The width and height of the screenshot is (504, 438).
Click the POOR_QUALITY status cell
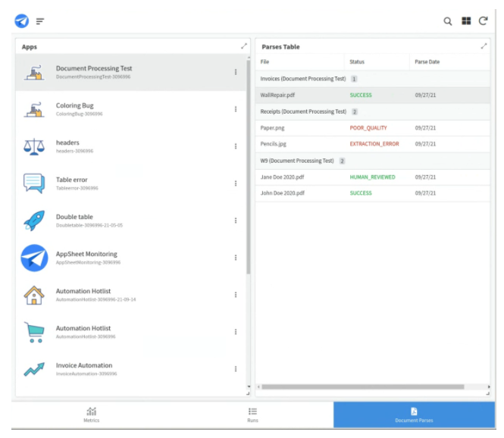[368, 128]
